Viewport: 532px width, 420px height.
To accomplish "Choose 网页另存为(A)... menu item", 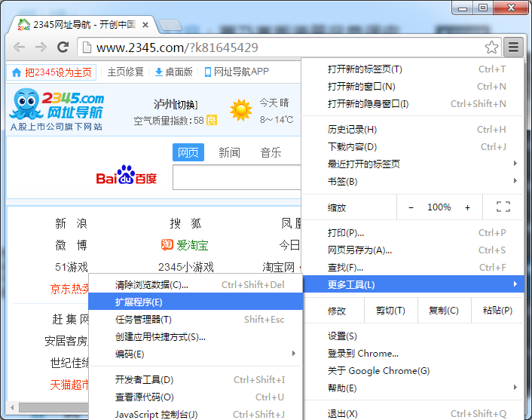I will pyautogui.click(x=413, y=250).
